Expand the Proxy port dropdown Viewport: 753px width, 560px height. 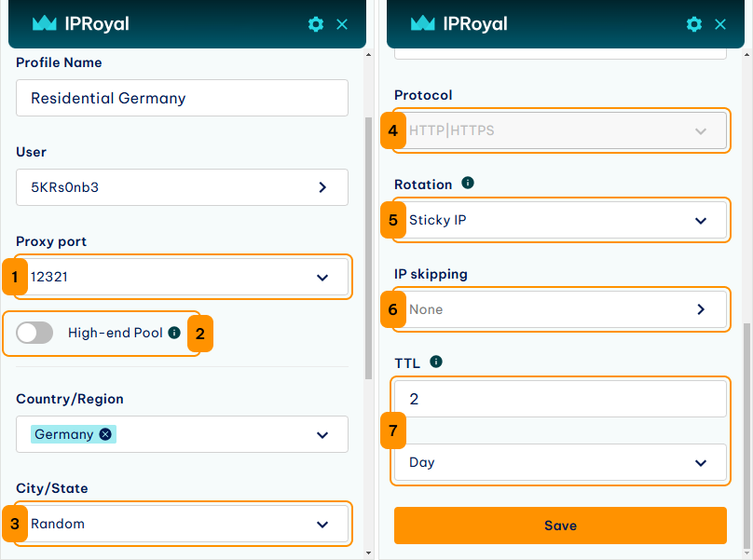[182, 277]
